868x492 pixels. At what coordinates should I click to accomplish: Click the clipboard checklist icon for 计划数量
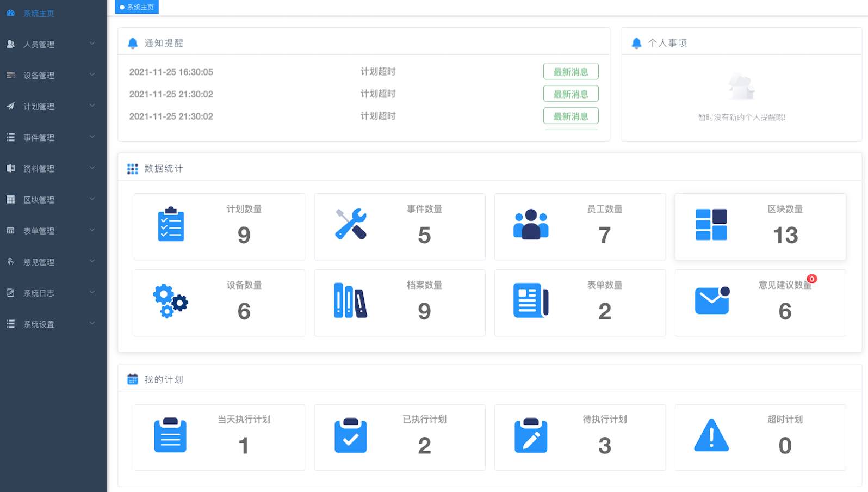click(171, 224)
